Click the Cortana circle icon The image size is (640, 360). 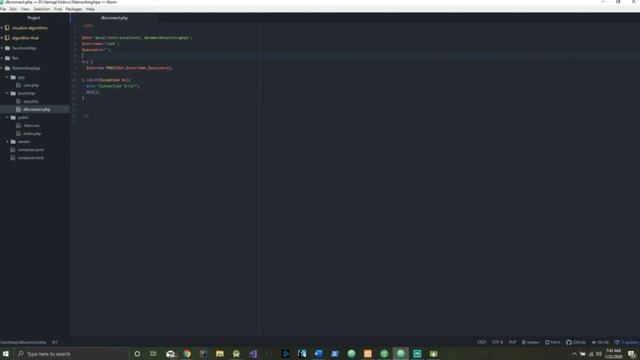click(x=137, y=353)
